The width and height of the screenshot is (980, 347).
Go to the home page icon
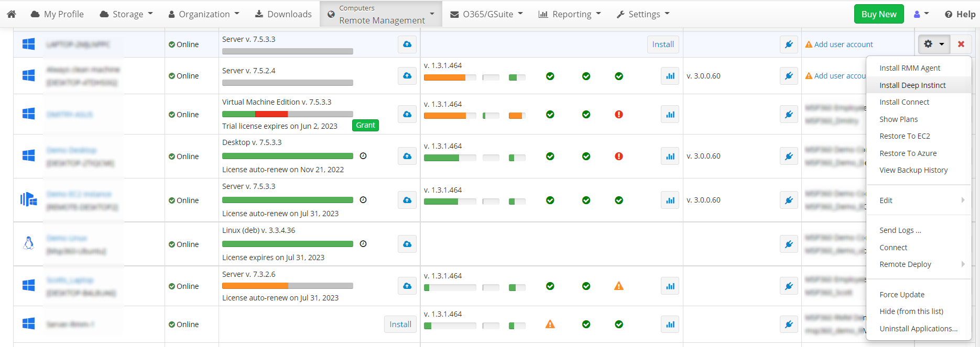click(x=11, y=14)
